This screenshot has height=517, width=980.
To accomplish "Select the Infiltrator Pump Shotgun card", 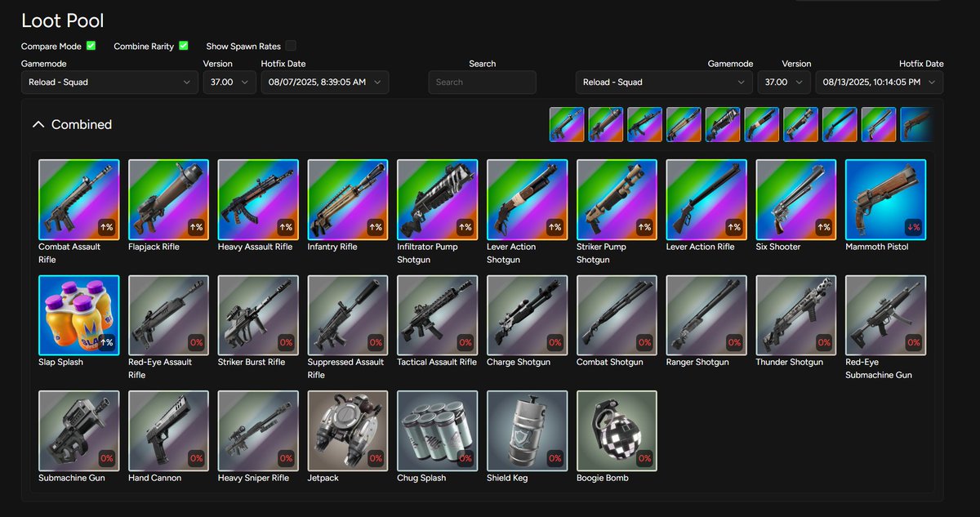I will point(438,199).
